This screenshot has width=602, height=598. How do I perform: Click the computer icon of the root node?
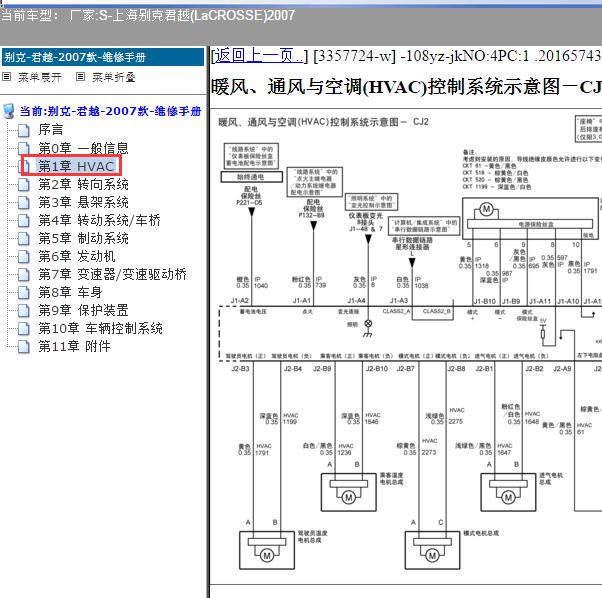click(8, 111)
